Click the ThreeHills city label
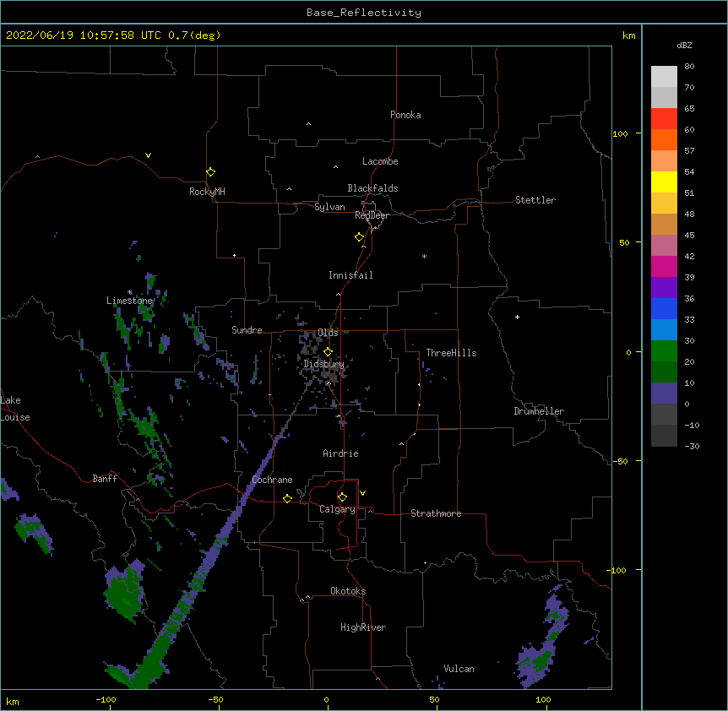The height and width of the screenshot is (711, 728). (451, 353)
